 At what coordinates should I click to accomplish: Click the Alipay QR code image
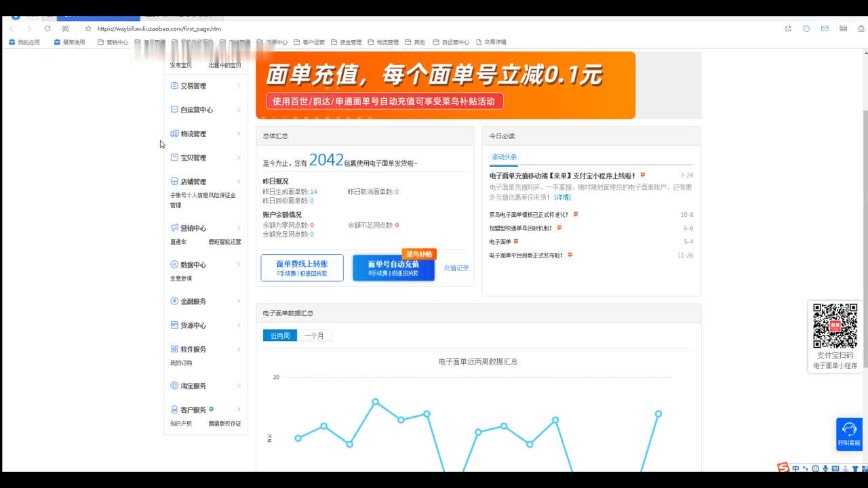(835, 326)
